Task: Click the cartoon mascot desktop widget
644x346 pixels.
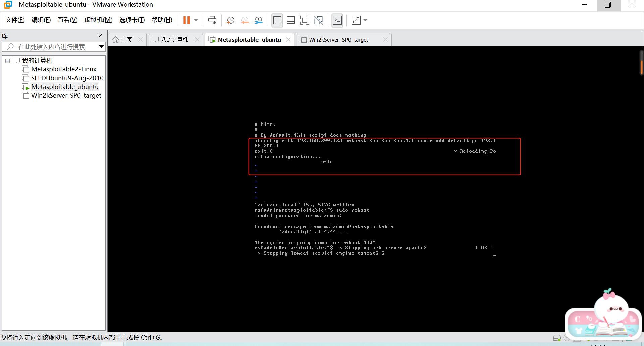Action: coord(603,314)
